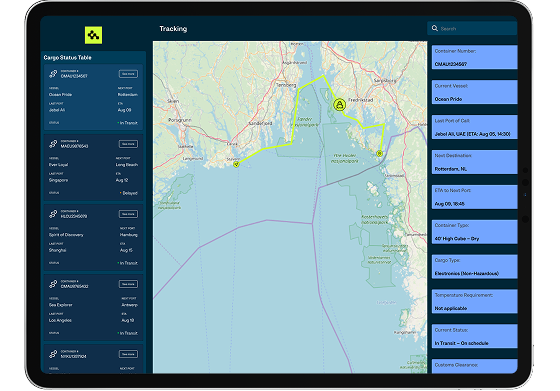560x391 pixels.
Task: Expand See more on the Sea Explorer card
Action: pyautogui.click(x=128, y=284)
